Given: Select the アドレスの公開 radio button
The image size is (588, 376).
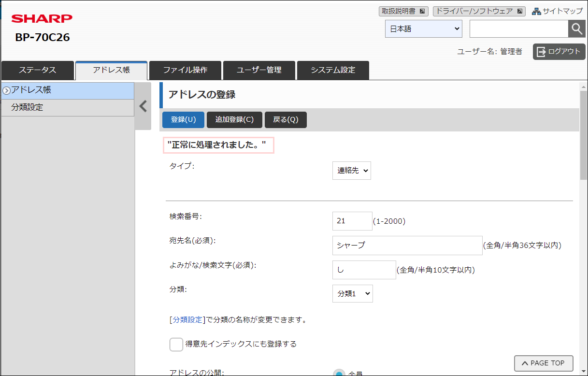Looking at the screenshot, I should click(x=340, y=373).
